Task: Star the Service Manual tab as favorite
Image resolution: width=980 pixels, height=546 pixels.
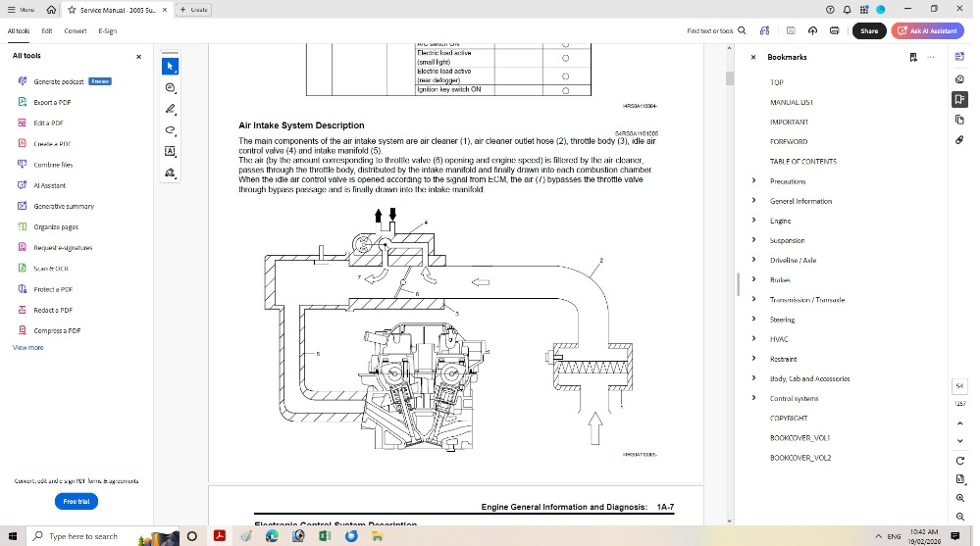Action: pos(72,9)
